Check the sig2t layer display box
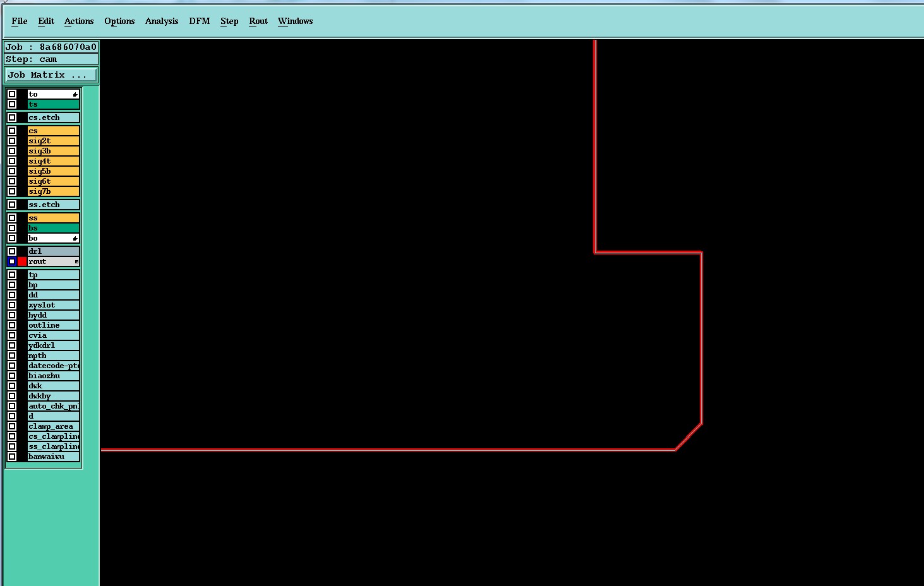Viewport: 924px width, 586px height. click(12, 141)
